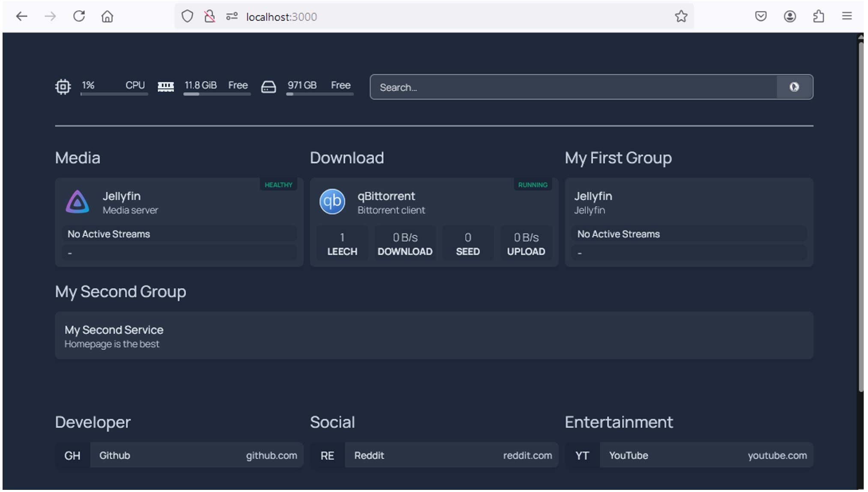
Task: Click the disk storage indicator icon
Action: [x=268, y=87]
